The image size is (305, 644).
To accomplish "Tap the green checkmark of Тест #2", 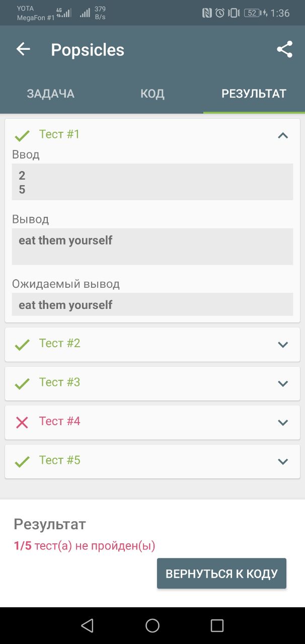I will pyautogui.click(x=22, y=345).
